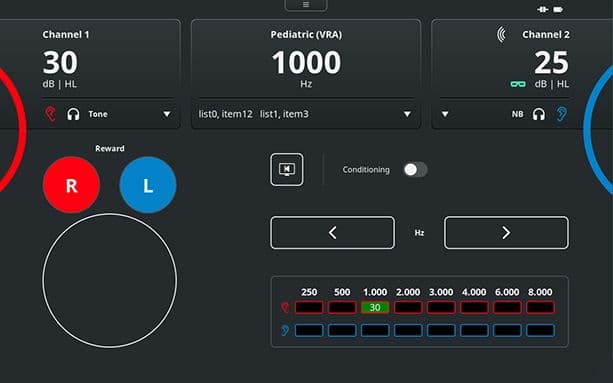
Task: Click the blue left ear icon in Channel 2
Action: point(561,114)
